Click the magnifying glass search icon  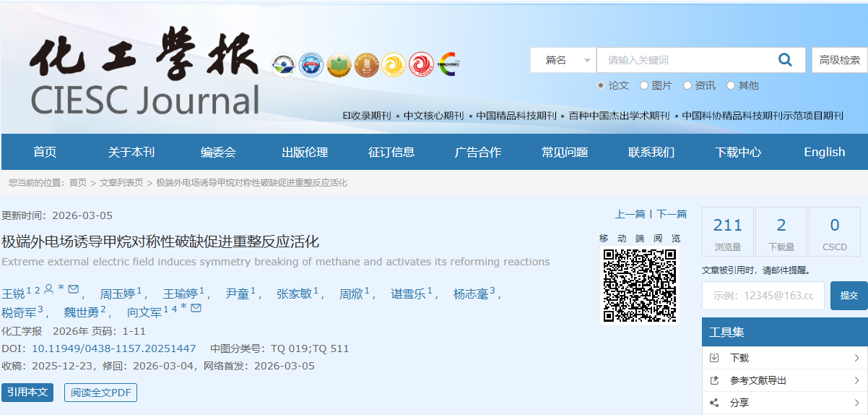pos(785,60)
